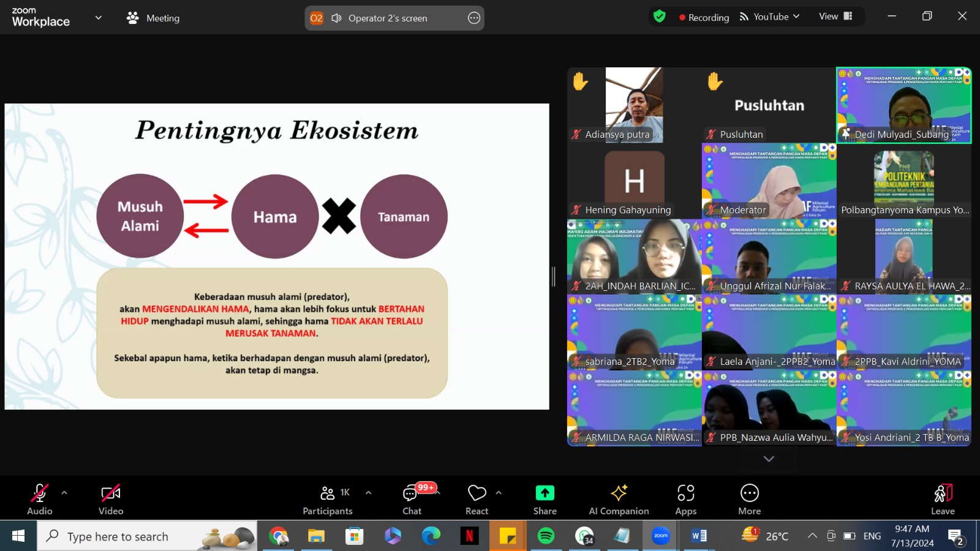Toggle the View layout button
Image resolution: width=980 pixels, height=551 pixels.
(835, 17)
